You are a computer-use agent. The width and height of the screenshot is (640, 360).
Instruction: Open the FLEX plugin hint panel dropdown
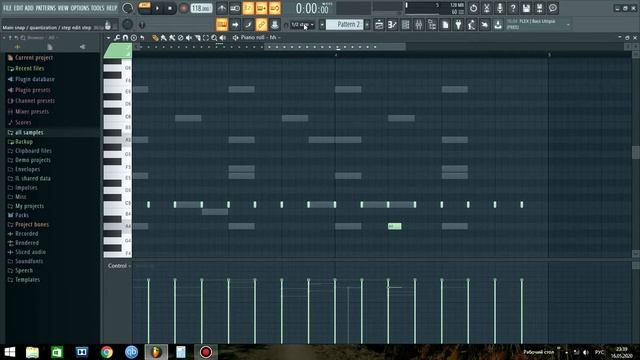[x=568, y=24]
